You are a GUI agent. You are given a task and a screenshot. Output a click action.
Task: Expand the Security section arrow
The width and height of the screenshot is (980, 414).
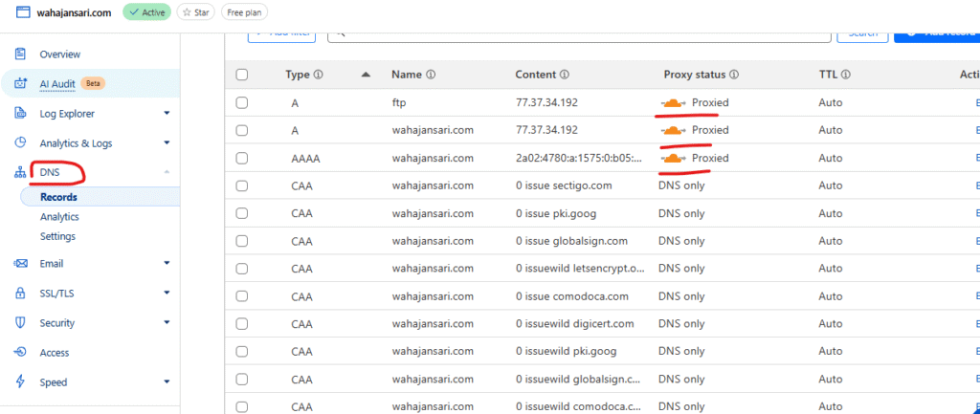coord(167,323)
